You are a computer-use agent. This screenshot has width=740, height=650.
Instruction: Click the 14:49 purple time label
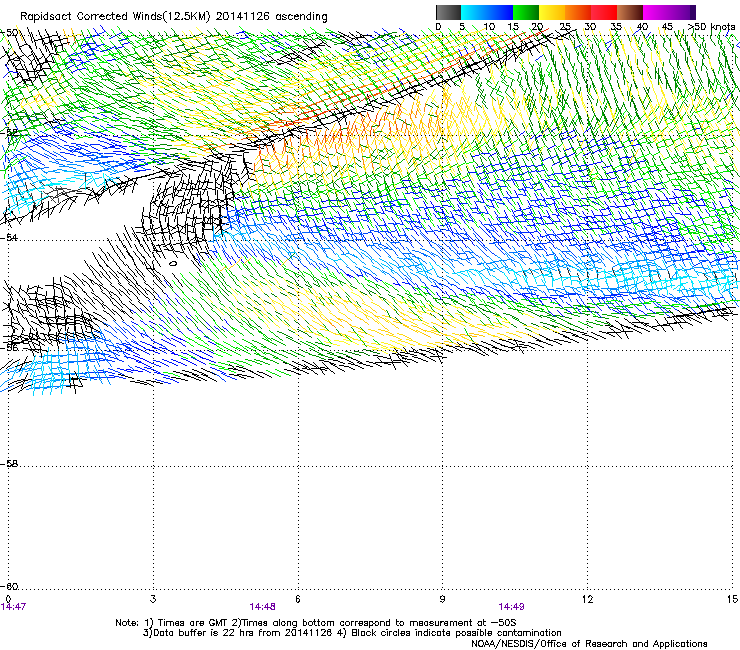tap(512, 607)
